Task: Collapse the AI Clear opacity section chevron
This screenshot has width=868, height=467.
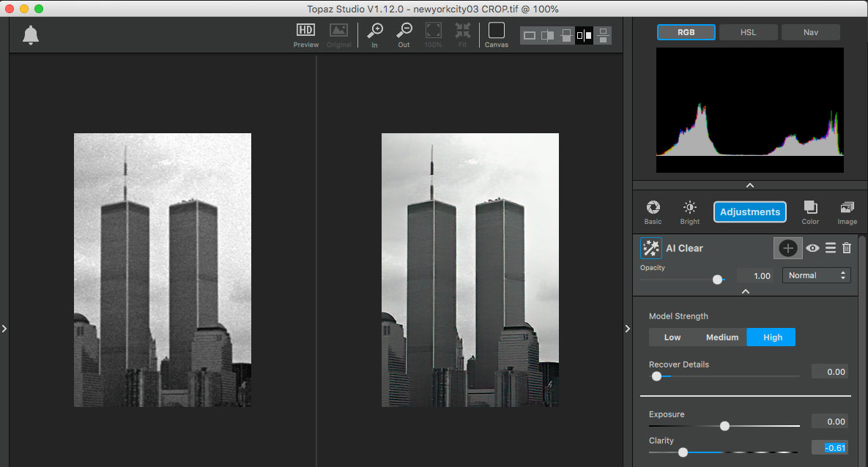Action: [x=746, y=291]
